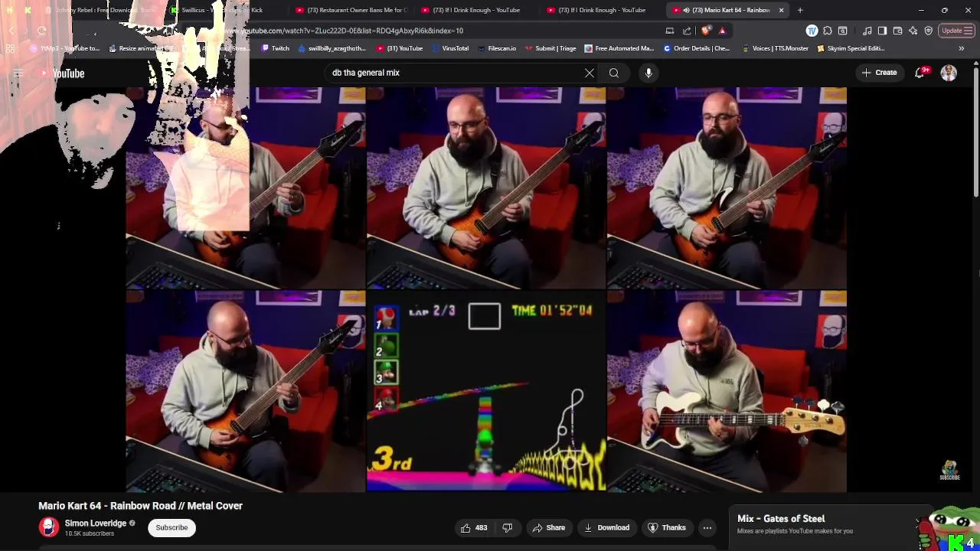980x551 pixels.
Task: Click the YouTube logo home link
Action: [61, 73]
